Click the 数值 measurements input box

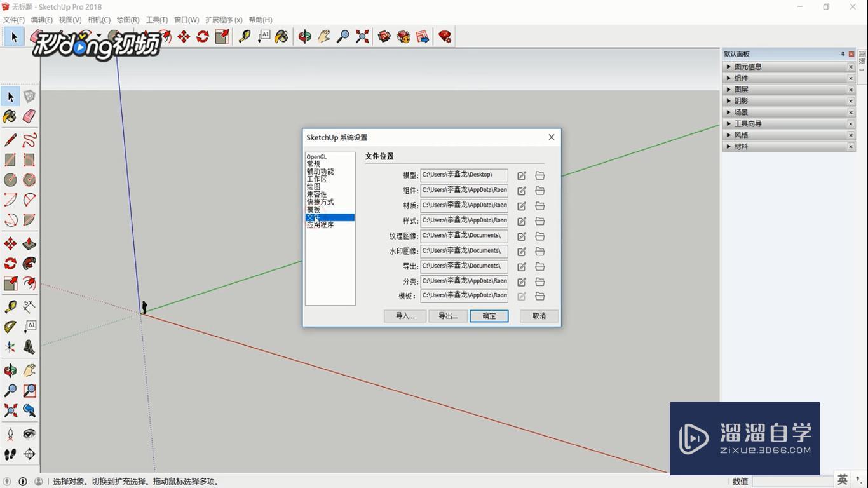coord(792,481)
